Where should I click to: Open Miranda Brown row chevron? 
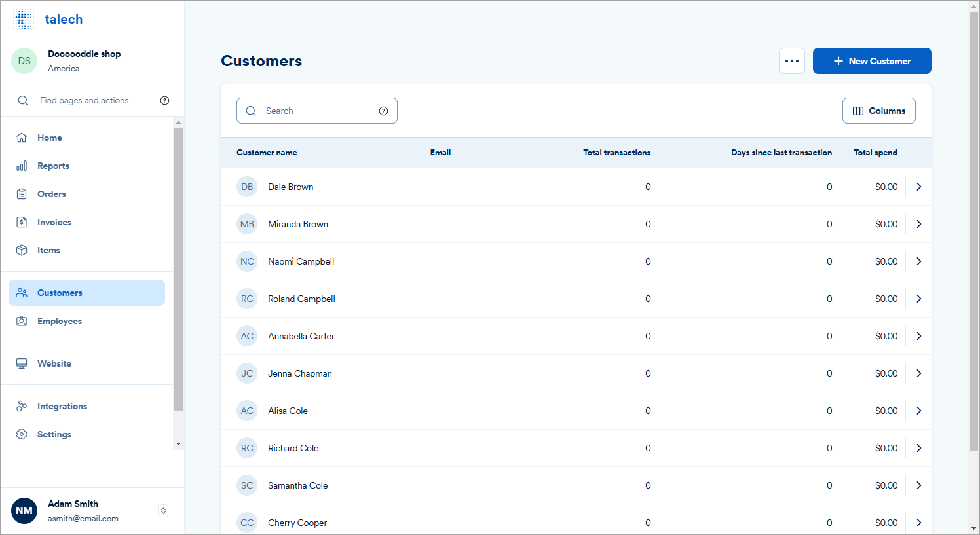[918, 224]
